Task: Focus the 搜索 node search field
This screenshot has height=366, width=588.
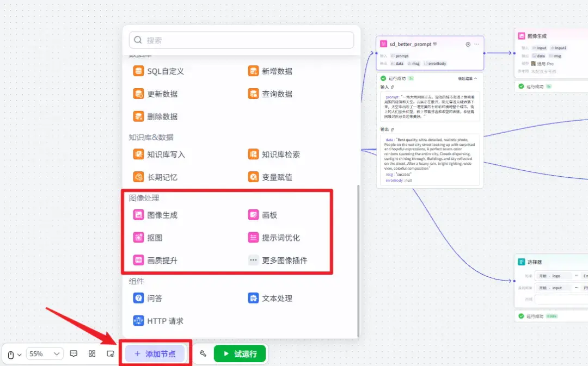Action: coord(242,40)
